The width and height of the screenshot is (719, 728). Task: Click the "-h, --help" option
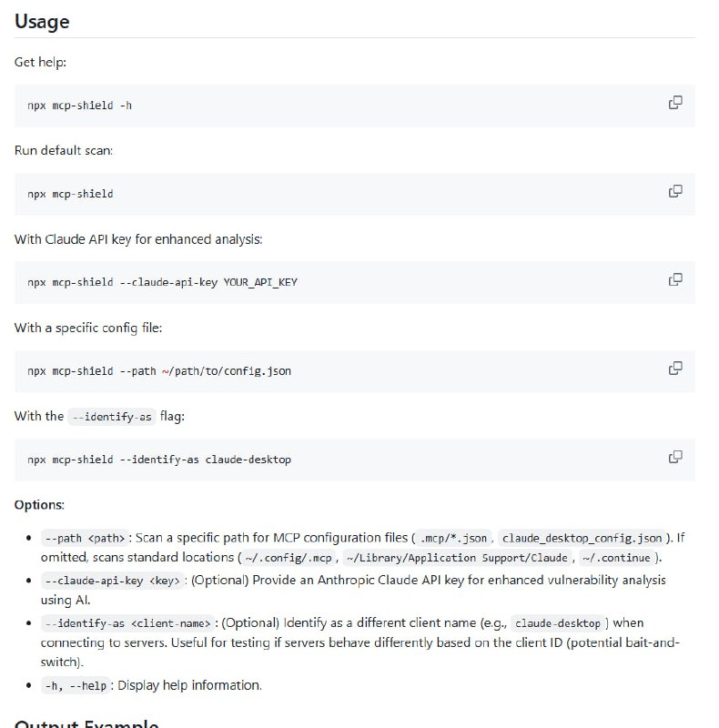75,685
